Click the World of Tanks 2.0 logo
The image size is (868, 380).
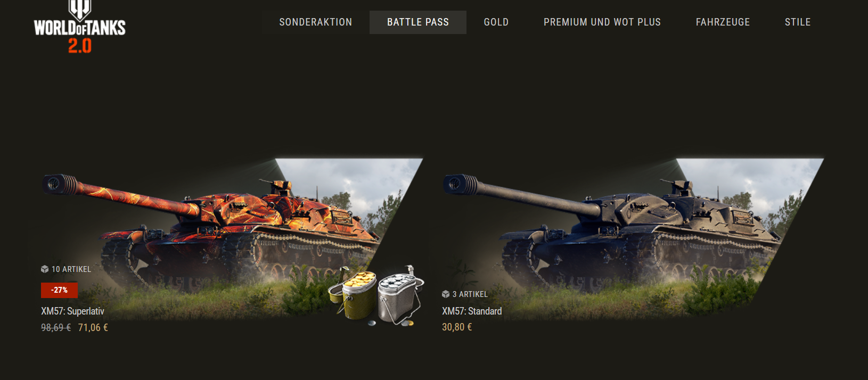(80, 27)
